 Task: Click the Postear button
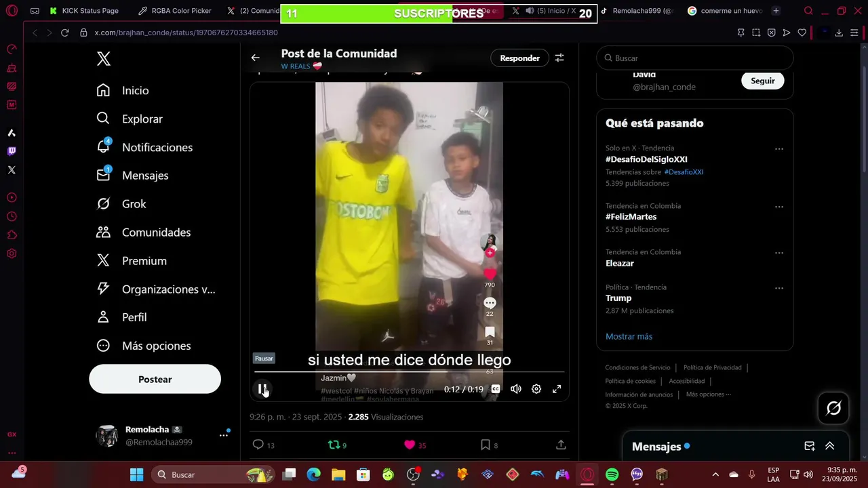155,379
